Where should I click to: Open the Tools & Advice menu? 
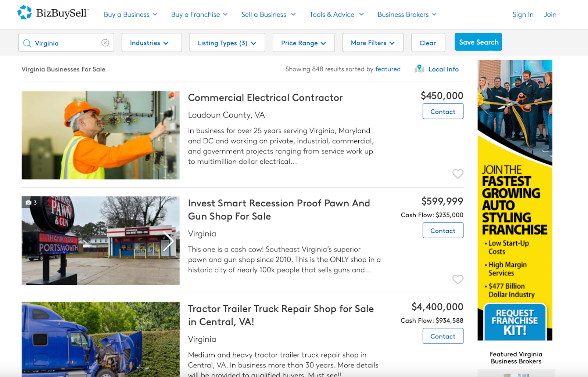pos(337,14)
